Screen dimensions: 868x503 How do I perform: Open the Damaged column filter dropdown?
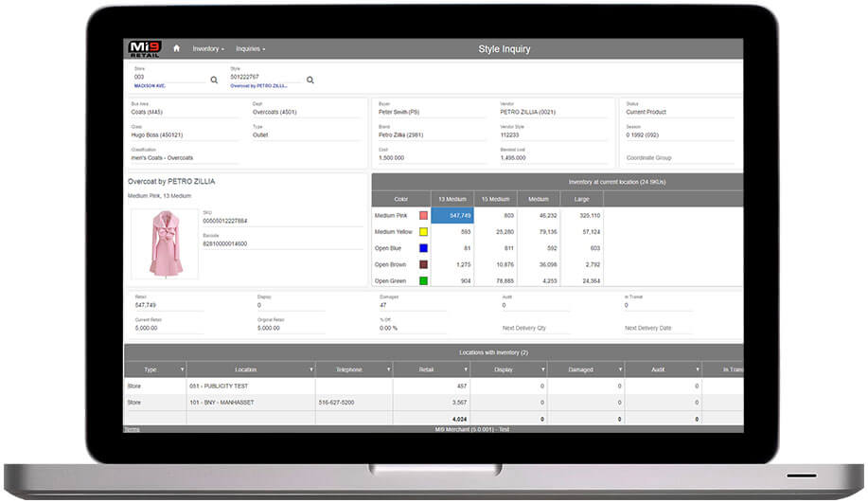[x=620, y=369]
